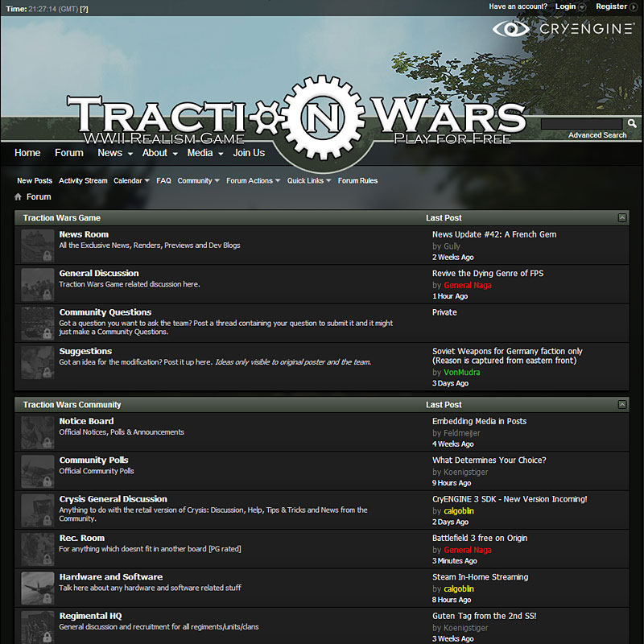This screenshot has width=644, height=644.
Task: Open the Regimental HQ forum icon
Action: (x=38, y=627)
